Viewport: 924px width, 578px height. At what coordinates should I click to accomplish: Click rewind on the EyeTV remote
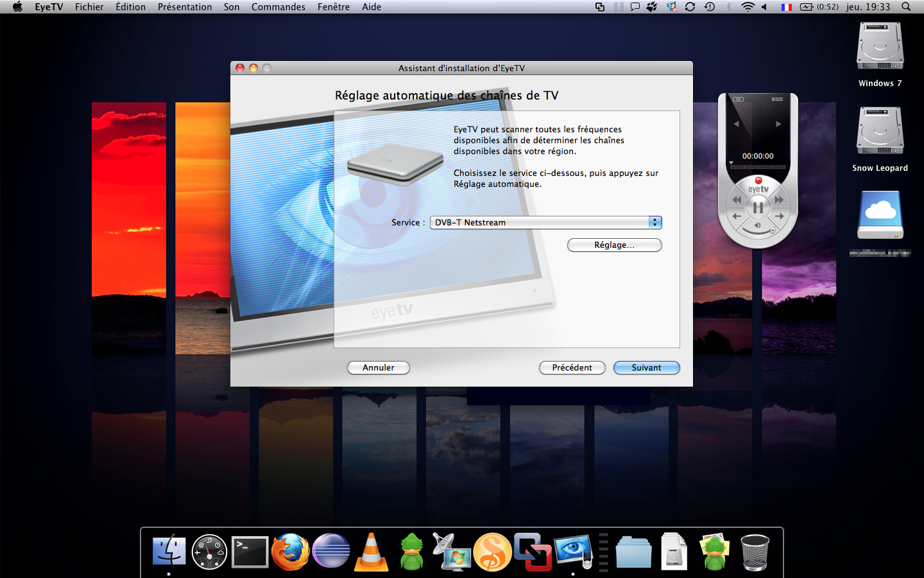737,200
